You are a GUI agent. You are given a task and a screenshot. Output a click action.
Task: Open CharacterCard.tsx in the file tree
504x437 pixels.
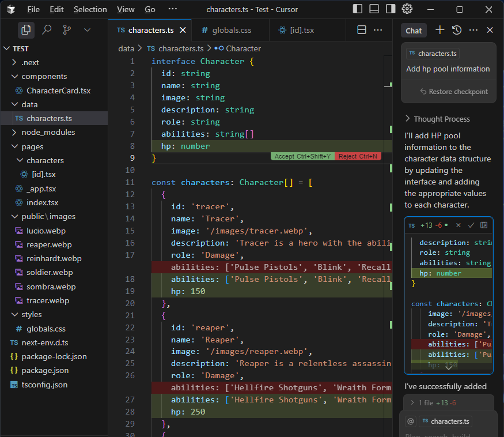point(58,91)
